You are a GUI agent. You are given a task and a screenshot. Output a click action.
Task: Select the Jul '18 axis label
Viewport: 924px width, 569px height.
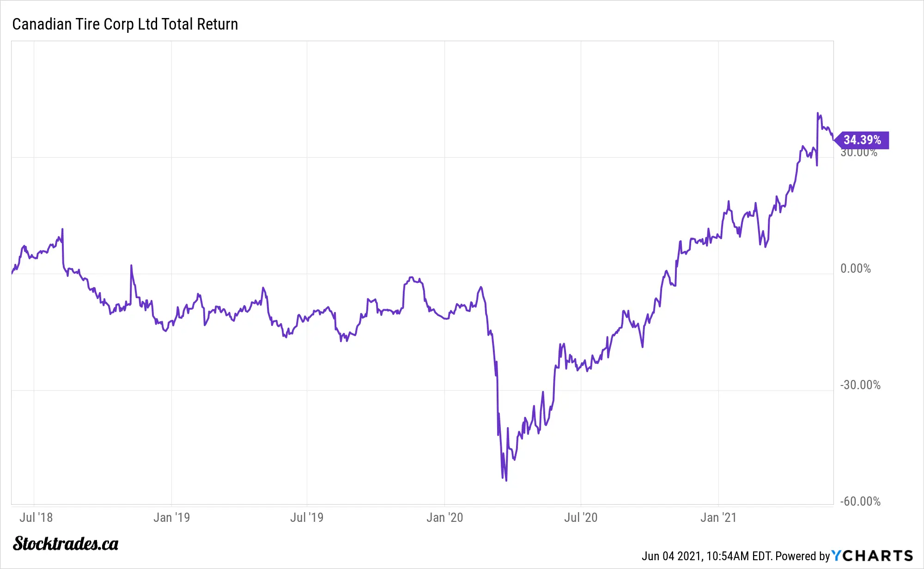point(36,518)
